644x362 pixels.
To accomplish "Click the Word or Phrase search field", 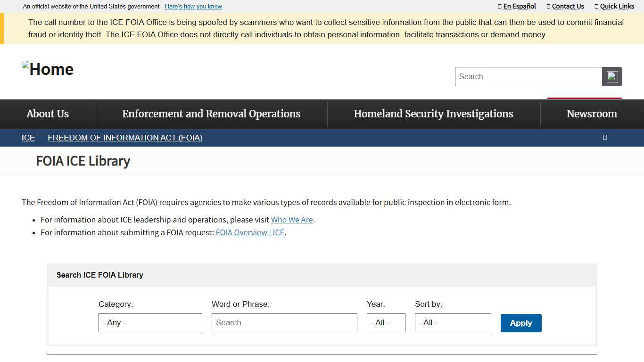I will [284, 322].
